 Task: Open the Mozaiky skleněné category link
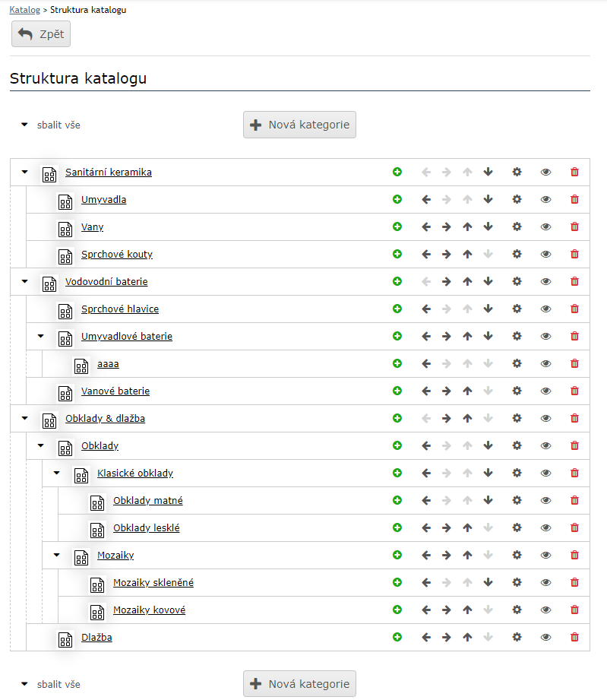153,582
